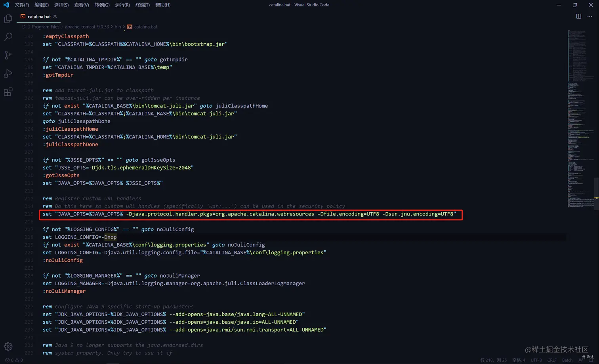Open the Manage gear at the sidebar bottom

point(8,346)
